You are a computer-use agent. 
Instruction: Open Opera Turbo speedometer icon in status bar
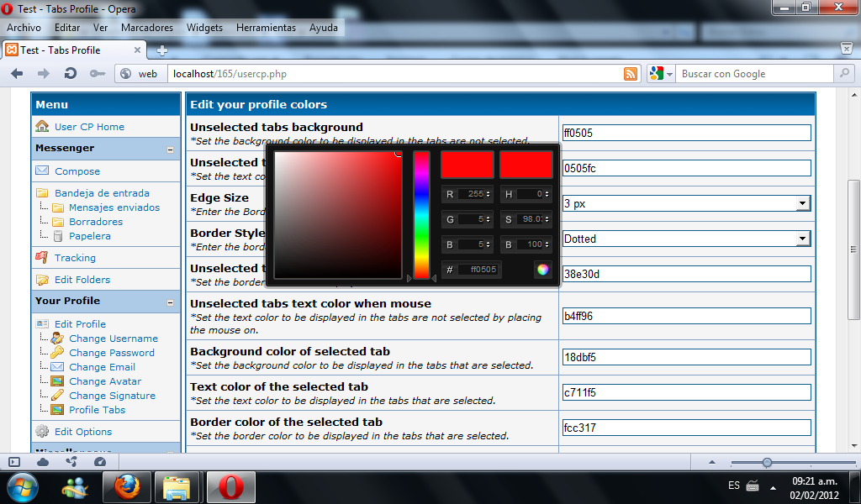pyautogui.click(x=100, y=462)
